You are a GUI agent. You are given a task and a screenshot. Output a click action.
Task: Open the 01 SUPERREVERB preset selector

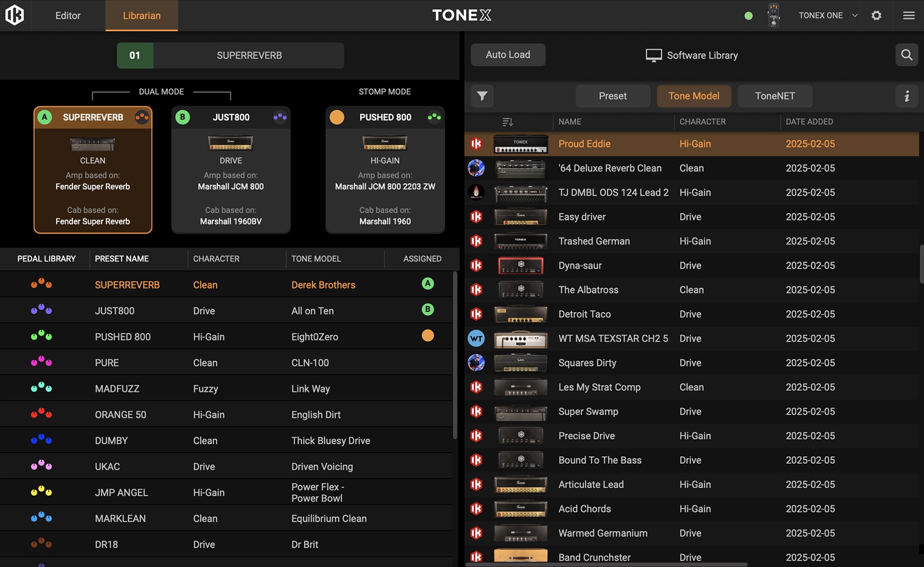point(230,55)
